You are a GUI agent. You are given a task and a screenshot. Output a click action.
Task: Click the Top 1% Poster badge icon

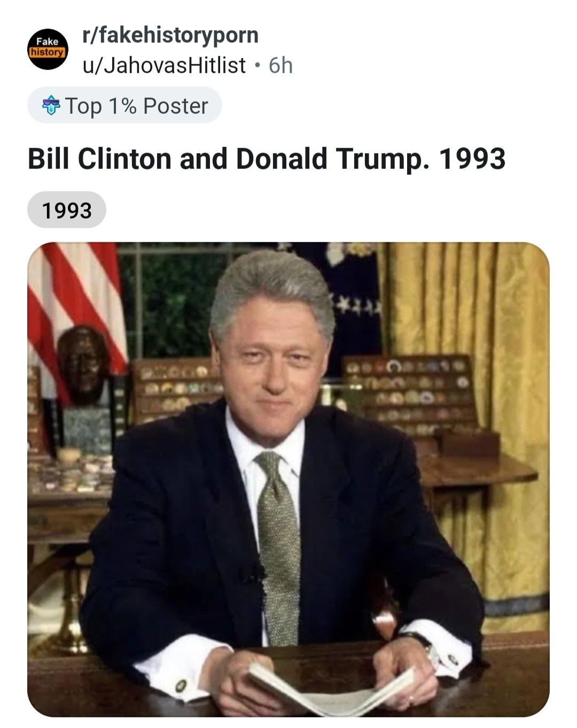coord(51,106)
